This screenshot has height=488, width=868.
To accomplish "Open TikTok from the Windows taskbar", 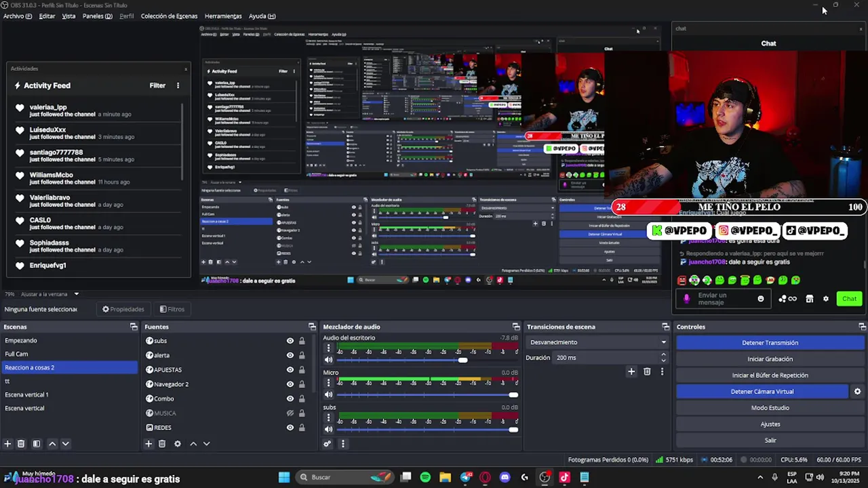I will pyautogui.click(x=564, y=477).
